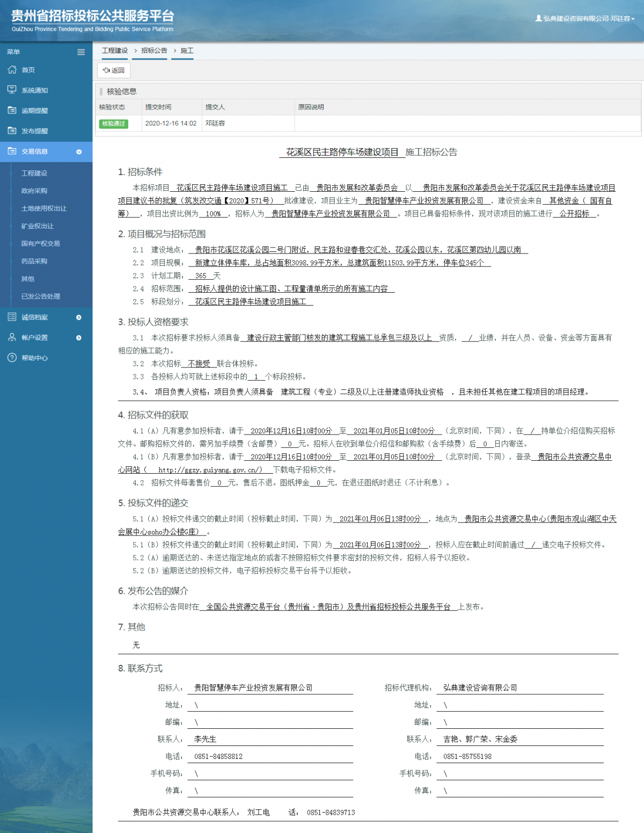Viewport: 644px width, 833px height.
Task: Click the 诚信档案 credit archive icon
Action: click(12, 317)
